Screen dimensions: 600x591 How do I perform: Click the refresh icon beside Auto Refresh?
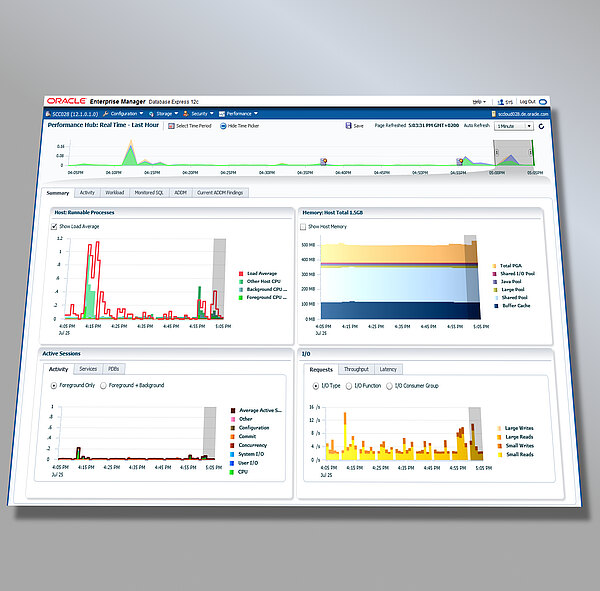tap(539, 126)
